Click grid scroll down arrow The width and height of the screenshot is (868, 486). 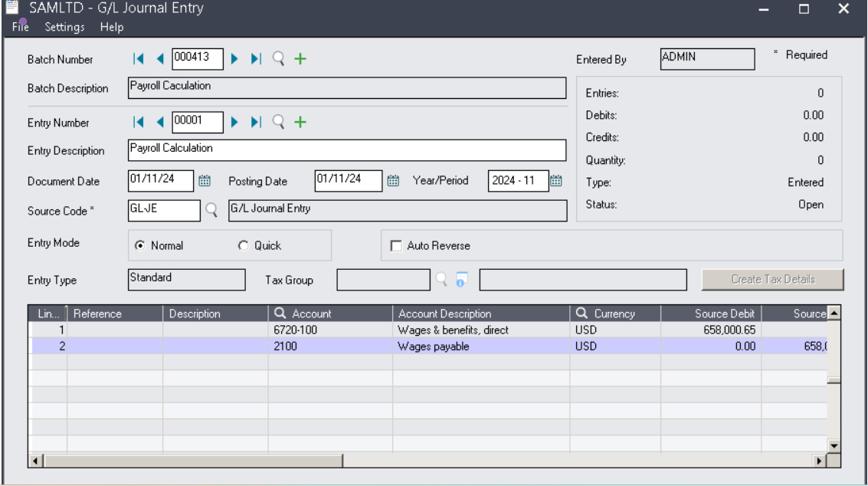click(834, 445)
